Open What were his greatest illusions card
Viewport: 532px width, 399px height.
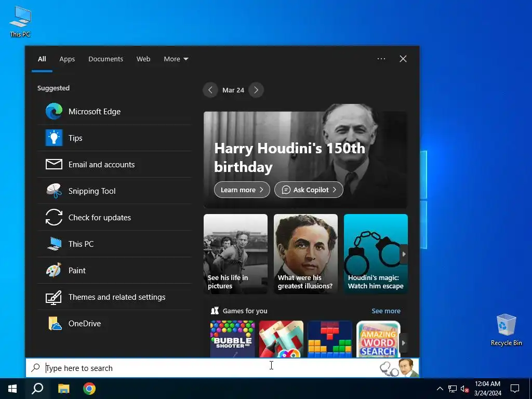(x=305, y=254)
